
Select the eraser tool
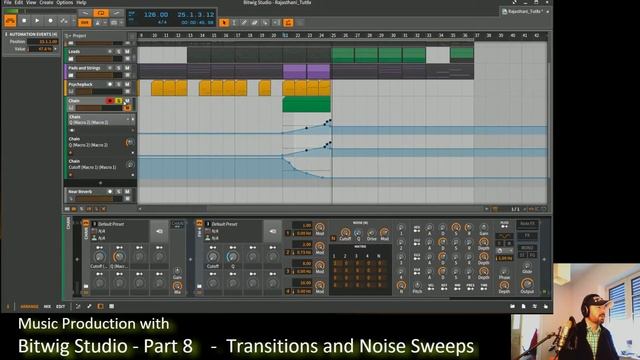[x=254, y=23]
